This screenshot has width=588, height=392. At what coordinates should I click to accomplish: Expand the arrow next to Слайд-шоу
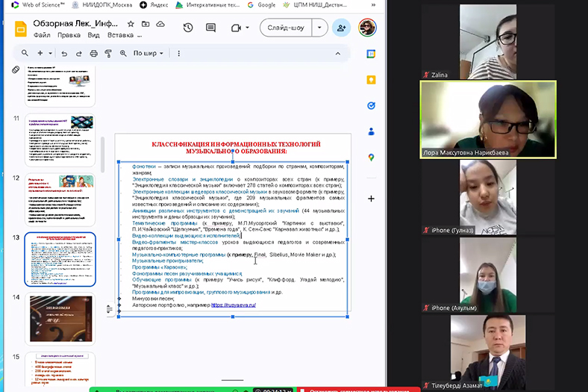tap(320, 28)
